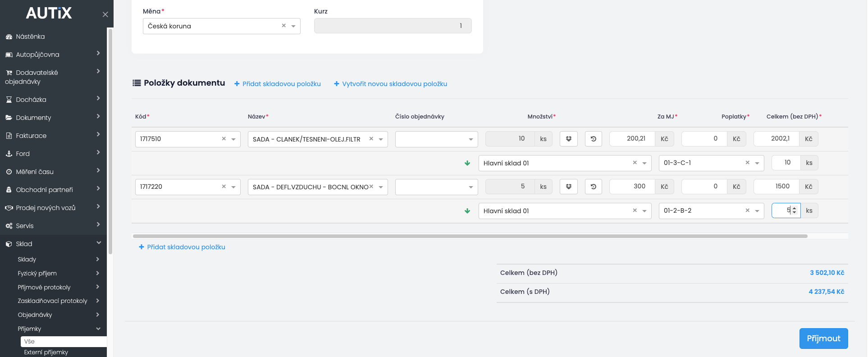
Task: Collapse the Příjemky submenu
Action: (98, 329)
